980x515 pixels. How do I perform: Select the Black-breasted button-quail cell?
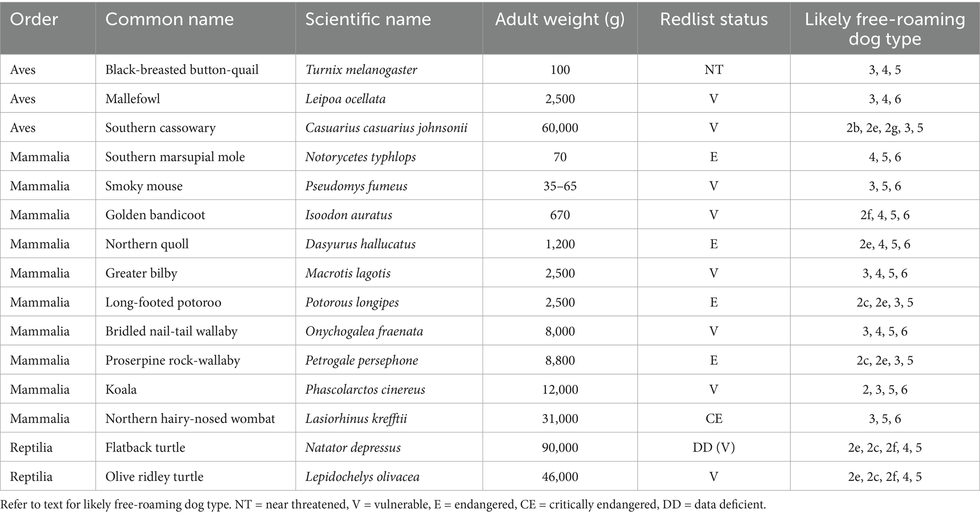click(x=182, y=70)
